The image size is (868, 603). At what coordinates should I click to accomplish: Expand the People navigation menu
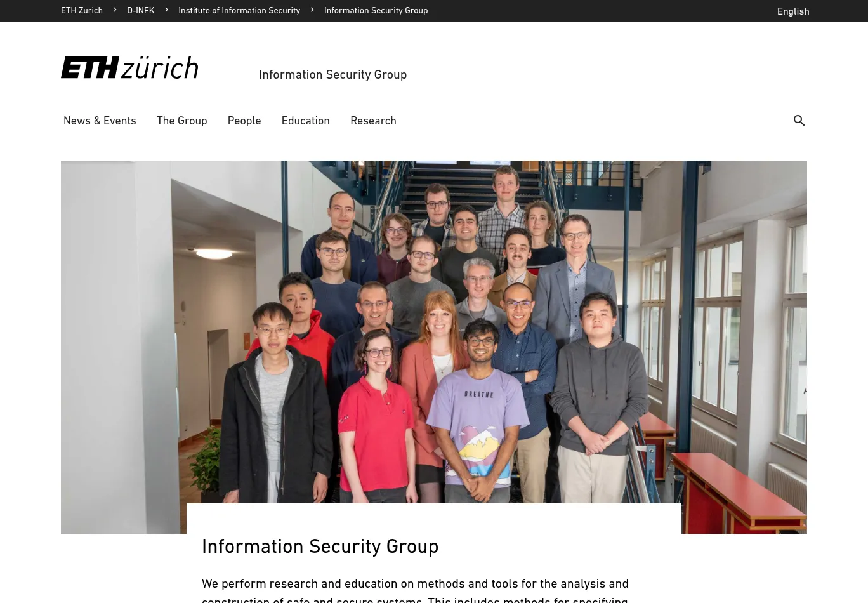point(244,121)
